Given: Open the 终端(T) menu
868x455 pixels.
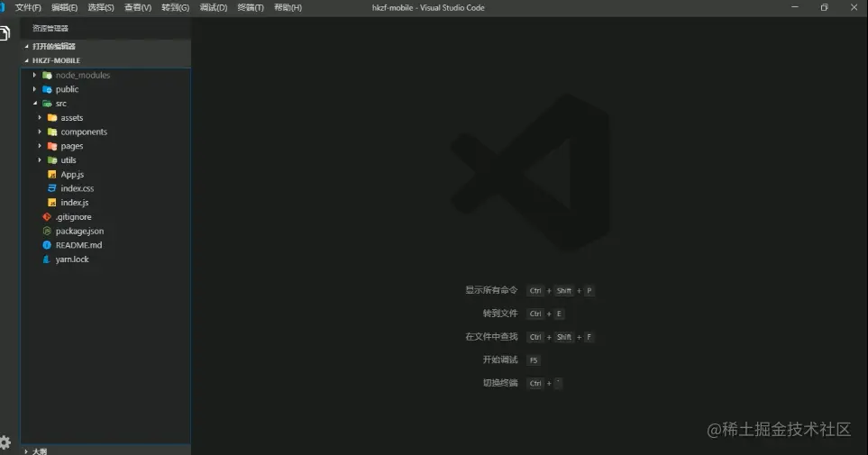Looking at the screenshot, I should click(251, 8).
